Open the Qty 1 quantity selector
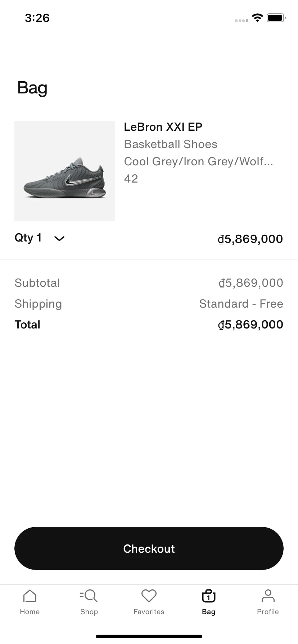Image resolution: width=298 pixels, height=644 pixels. pos(40,238)
